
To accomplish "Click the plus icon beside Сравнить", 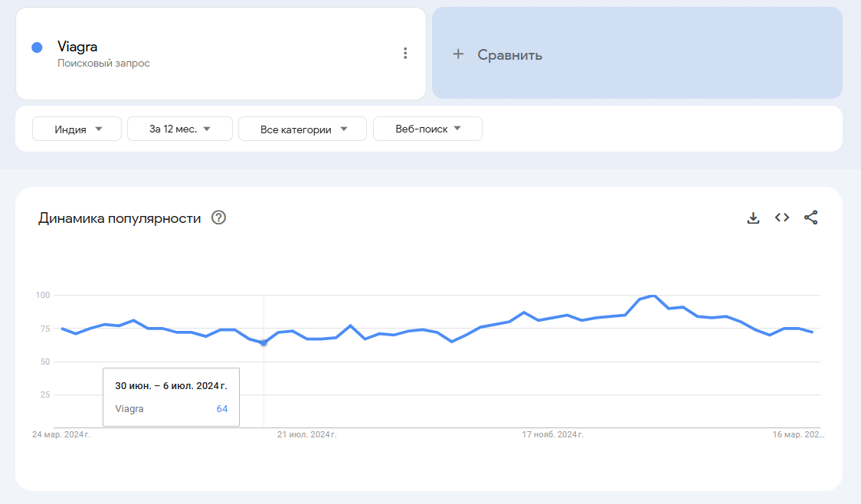I will tap(458, 54).
